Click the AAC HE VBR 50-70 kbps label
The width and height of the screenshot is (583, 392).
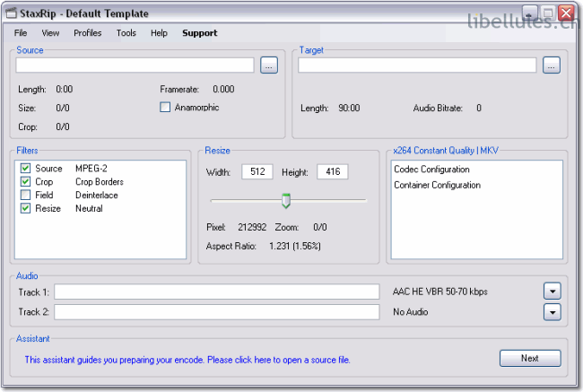pyautogui.click(x=440, y=292)
